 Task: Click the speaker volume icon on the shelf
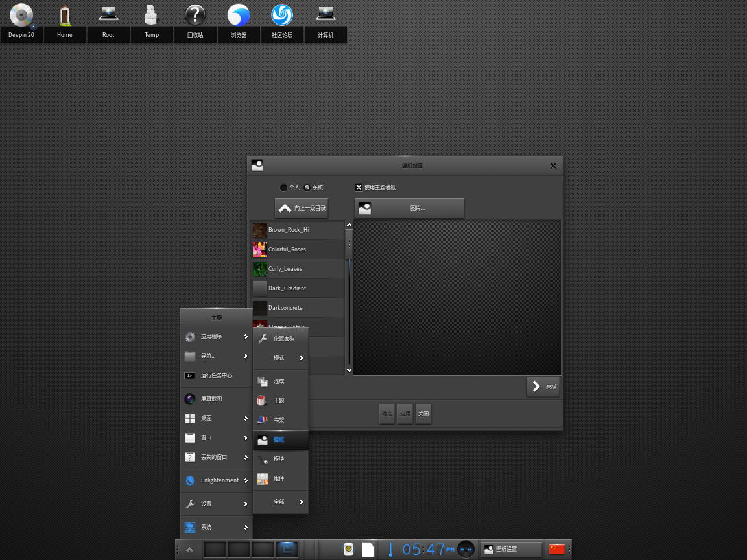point(348,550)
